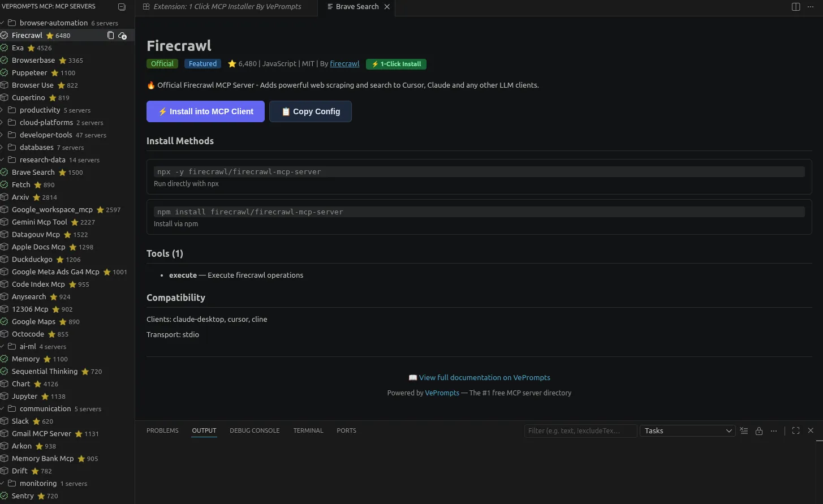Click the verified badge icon beside Sentry
This screenshot has height=504, width=823.
[x=4, y=496]
